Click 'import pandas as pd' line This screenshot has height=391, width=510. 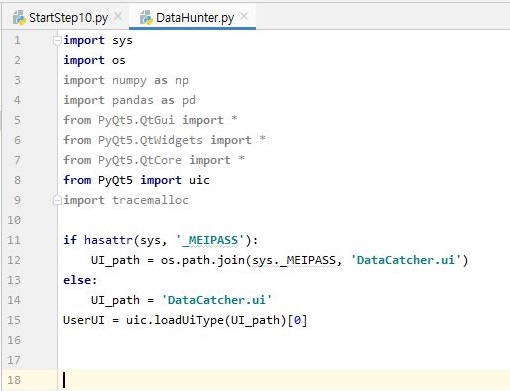pyautogui.click(x=130, y=100)
